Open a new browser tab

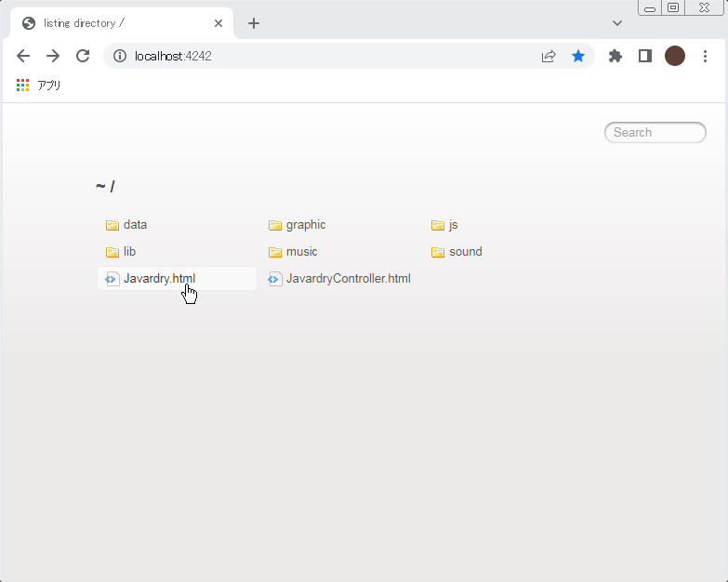click(254, 23)
